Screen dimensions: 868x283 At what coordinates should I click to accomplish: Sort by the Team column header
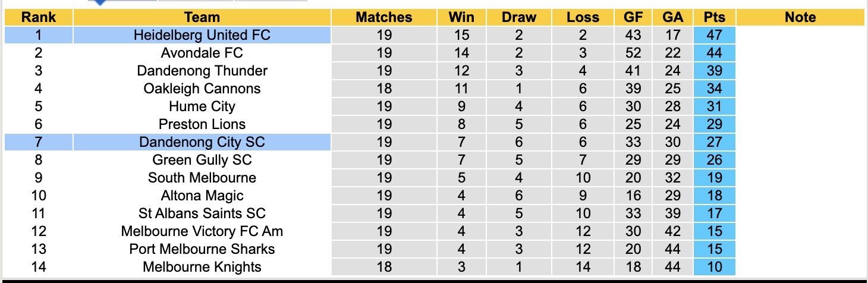202,17
